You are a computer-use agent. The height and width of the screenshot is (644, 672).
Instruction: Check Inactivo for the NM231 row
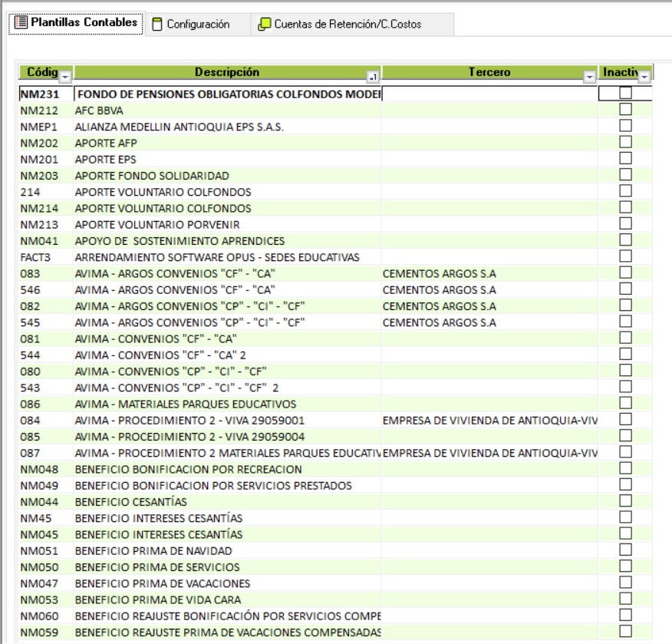click(x=625, y=93)
